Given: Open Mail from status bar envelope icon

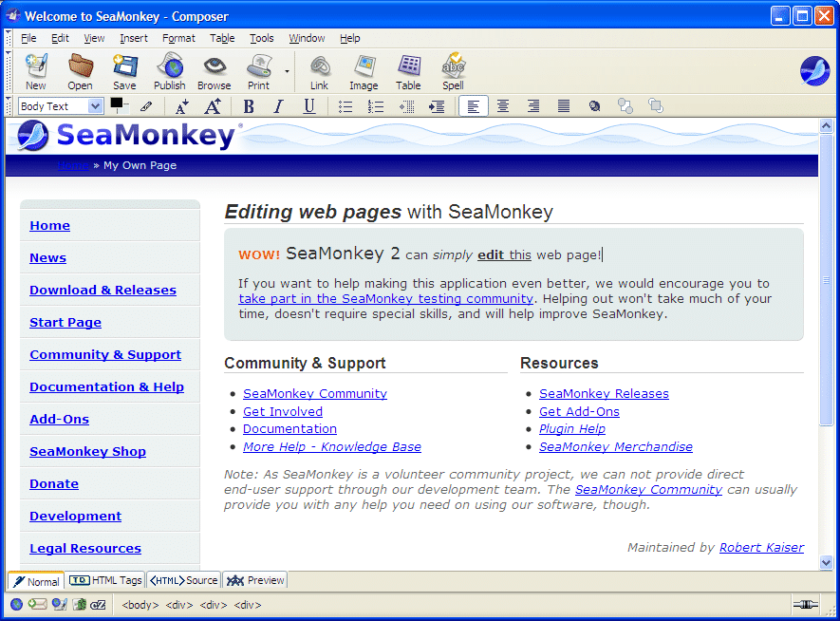Looking at the screenshot, I should (37, 604).
